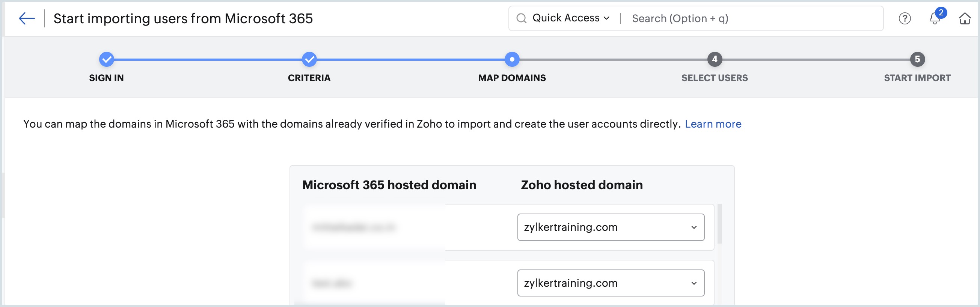Click the START IMPORT step label
The image size is (980, 307).
(917, 78)
